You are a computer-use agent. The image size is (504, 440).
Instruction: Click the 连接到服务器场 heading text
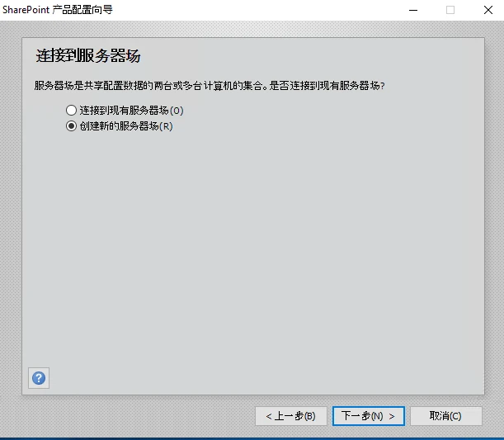tap(88, 55)
